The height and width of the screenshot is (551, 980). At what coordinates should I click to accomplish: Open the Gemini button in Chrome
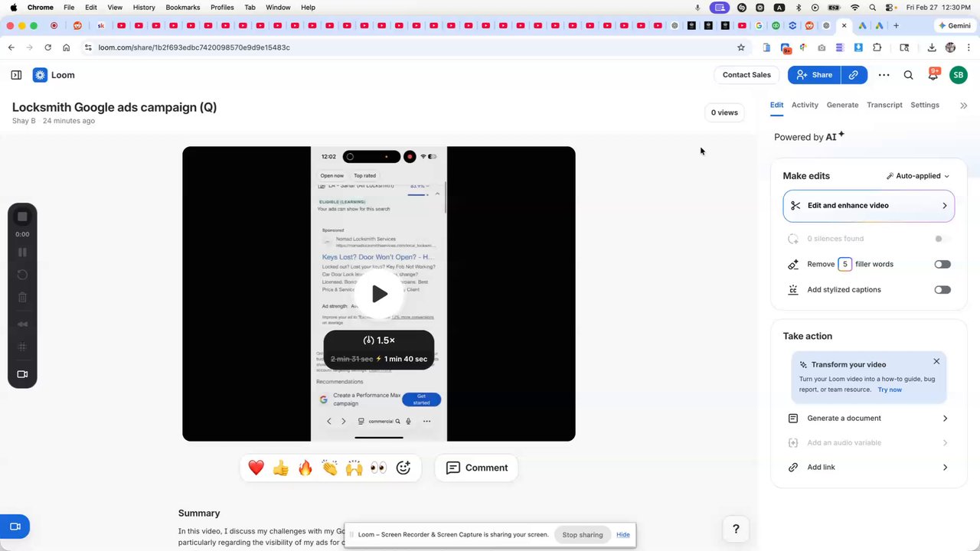pos(954,25)
